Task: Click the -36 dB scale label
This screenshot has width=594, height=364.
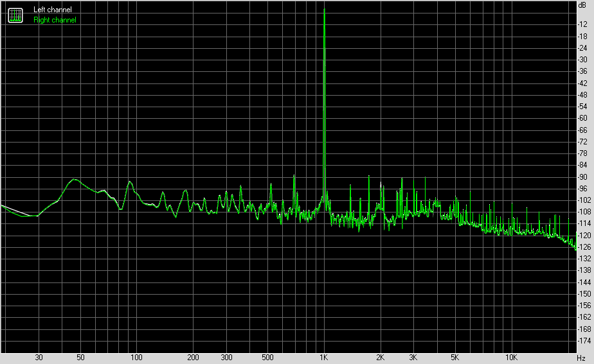Action: click(x=582, y=71)
